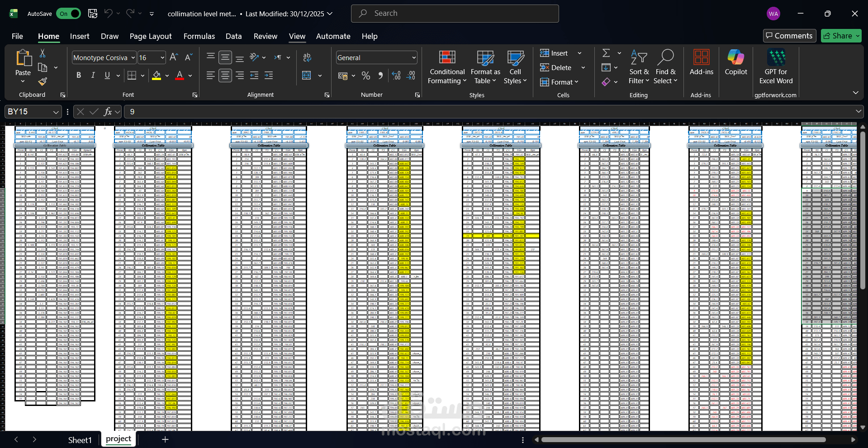Apply the yellow Fill Color swatch
Viewport: 868px width, 448px height.
pos(157,75)
